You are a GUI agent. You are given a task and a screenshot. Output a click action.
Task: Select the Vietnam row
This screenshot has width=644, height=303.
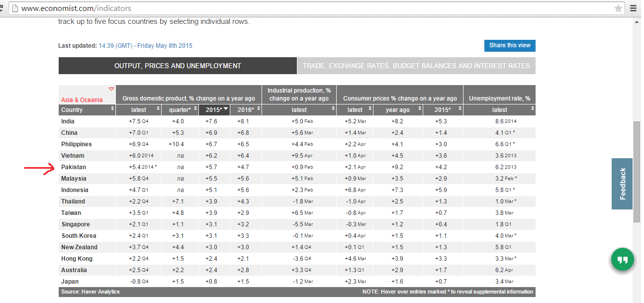[x=297, y=156]
